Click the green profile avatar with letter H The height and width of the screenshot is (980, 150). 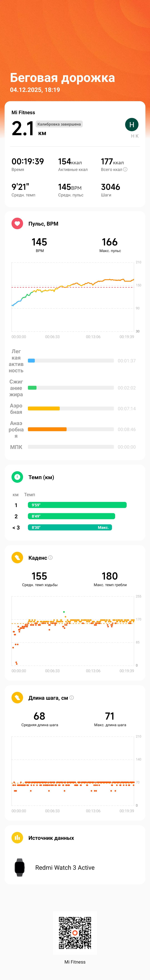click(x=132, y=124)
